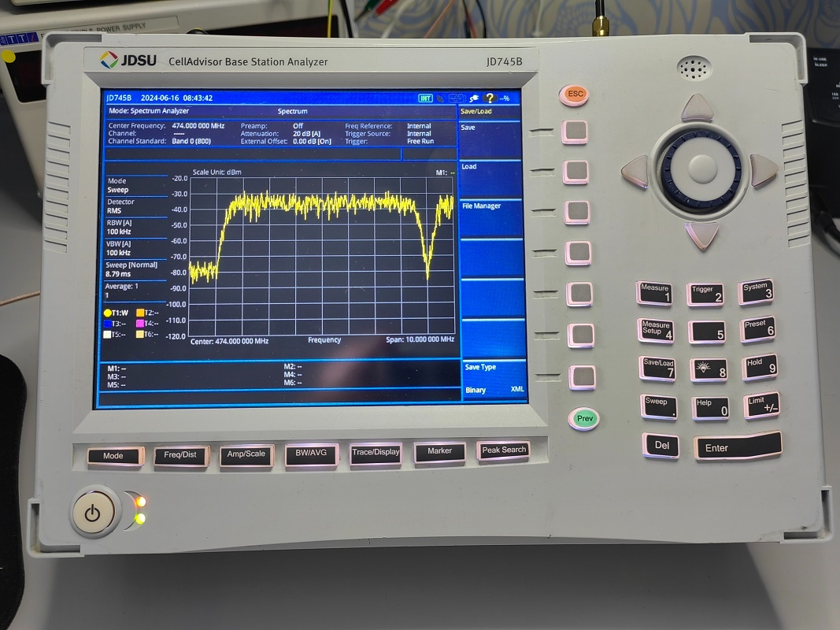This screenshot has width=840, height=630.
Task: Click the magenta T4 trace swatch
Action: (x=140, y=323)
